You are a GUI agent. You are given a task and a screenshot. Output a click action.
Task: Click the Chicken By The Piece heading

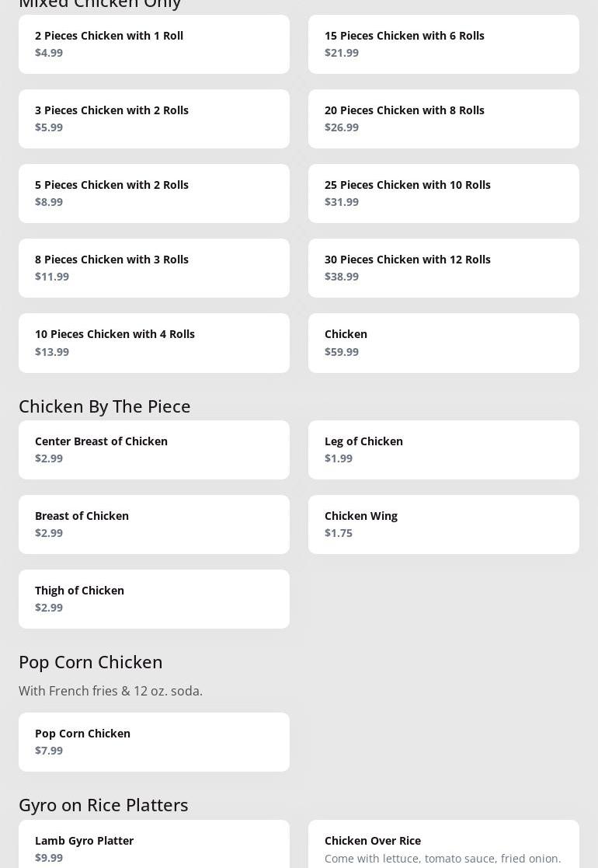tap(105, 406)
